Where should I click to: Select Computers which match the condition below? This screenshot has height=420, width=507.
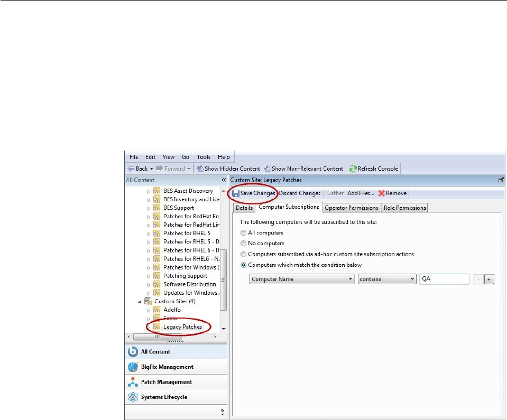click(244, 265)
